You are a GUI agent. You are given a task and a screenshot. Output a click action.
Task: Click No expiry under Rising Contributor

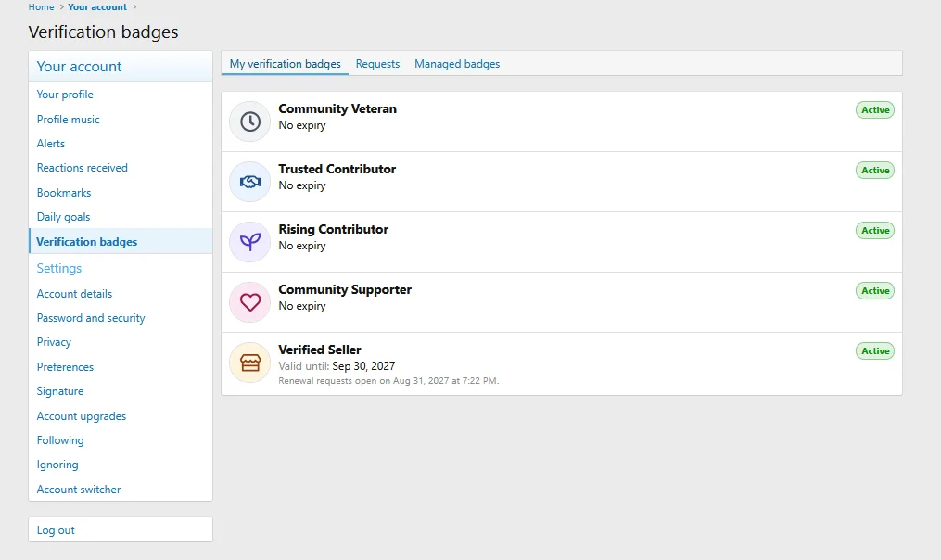[302, 246]
